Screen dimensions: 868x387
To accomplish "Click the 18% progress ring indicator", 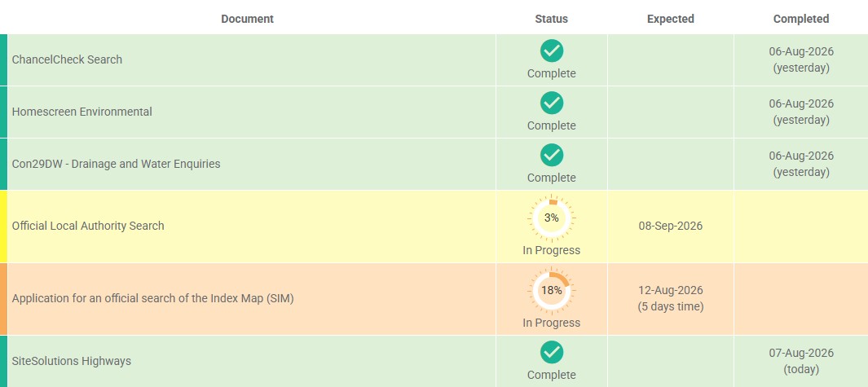I will coord(551,291).
